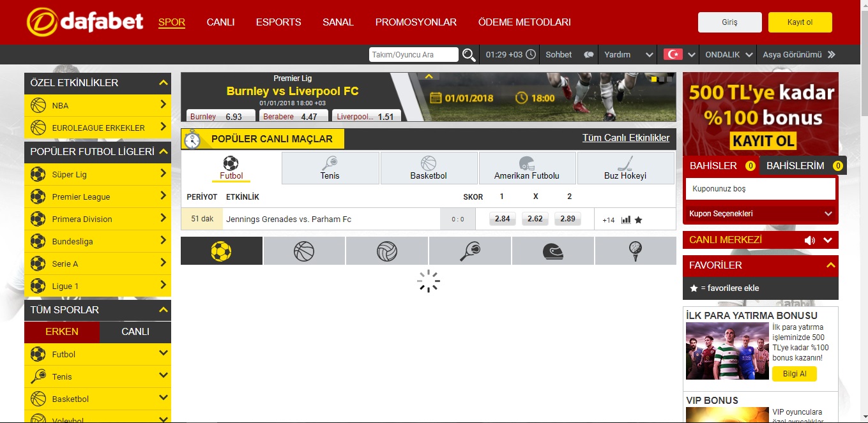Select the first yellow banner slide indicator
868x423 pixels.
(653, 78)
